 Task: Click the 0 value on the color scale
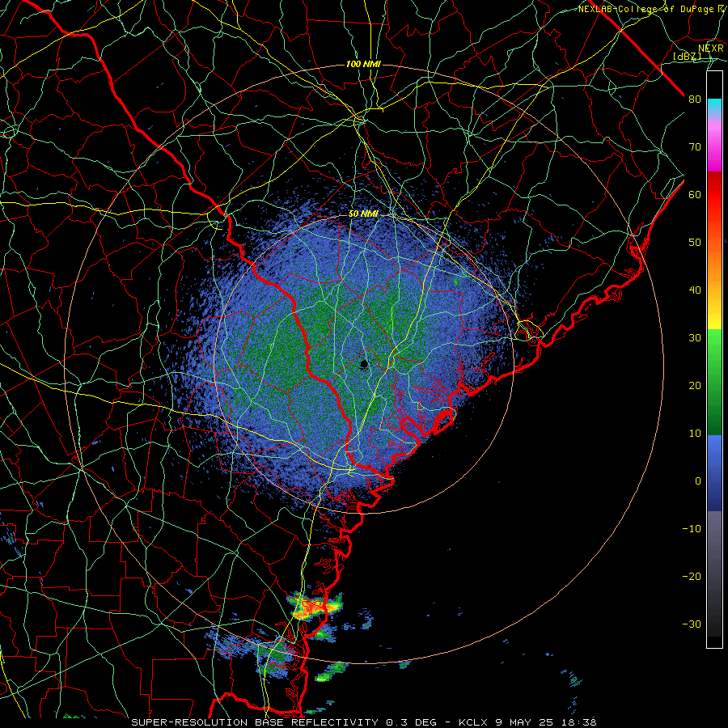pos(698,481)
